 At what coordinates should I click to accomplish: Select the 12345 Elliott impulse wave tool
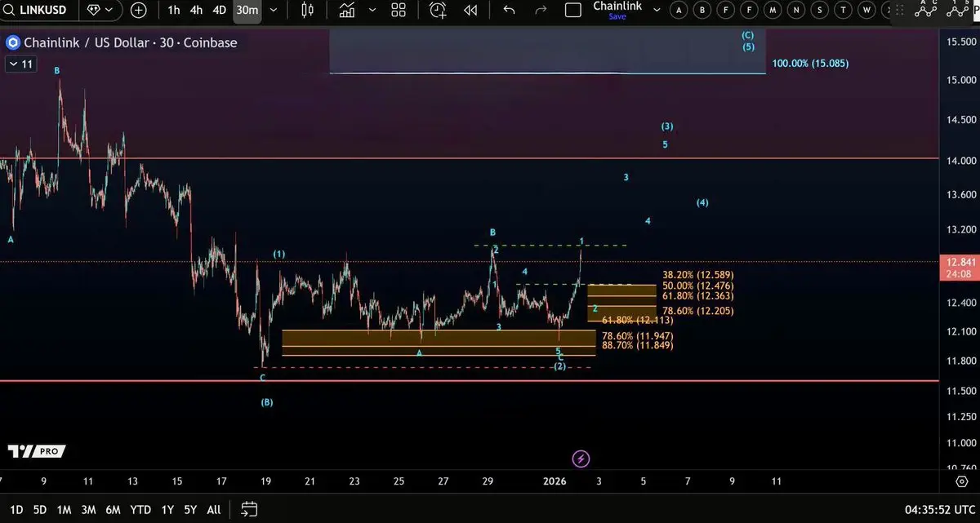960,9
